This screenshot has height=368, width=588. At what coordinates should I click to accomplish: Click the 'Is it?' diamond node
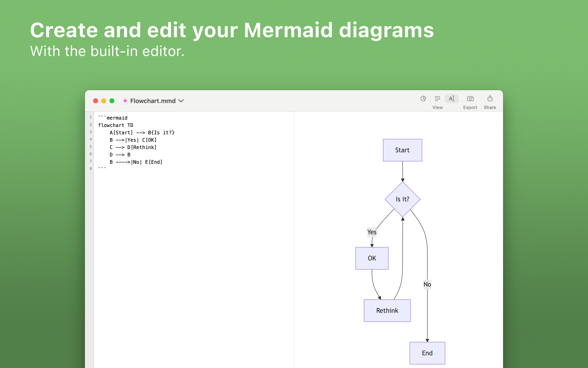[x=403, y=199]
